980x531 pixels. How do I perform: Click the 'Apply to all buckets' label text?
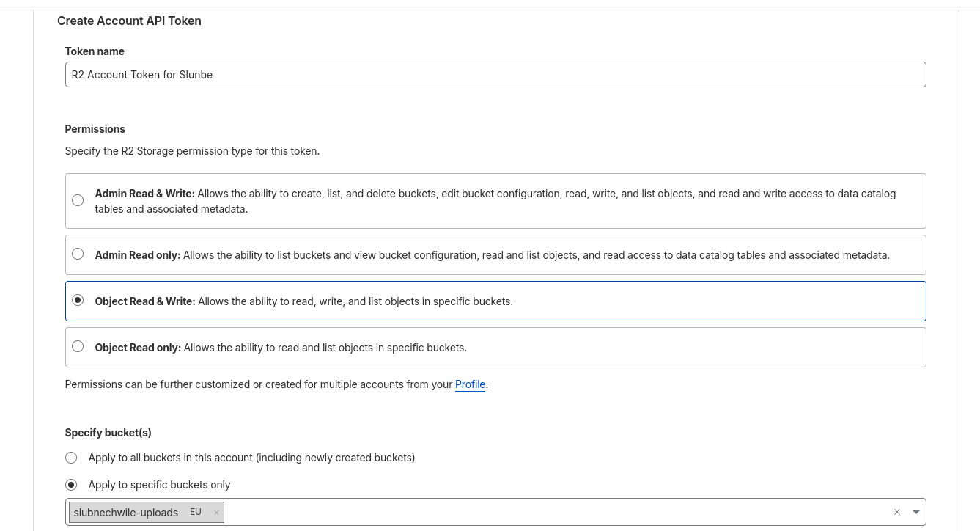tap(251, 458)
